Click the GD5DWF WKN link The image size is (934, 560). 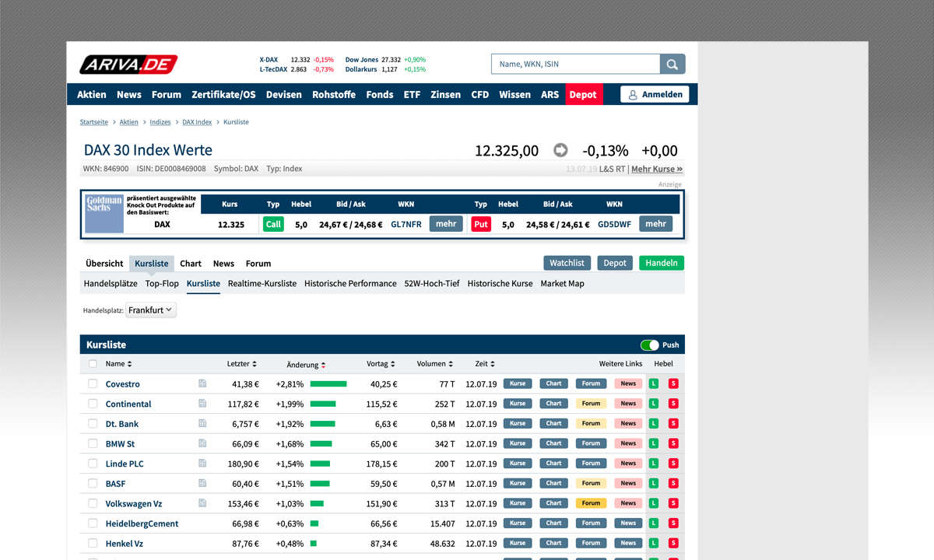tap(614, 224)
